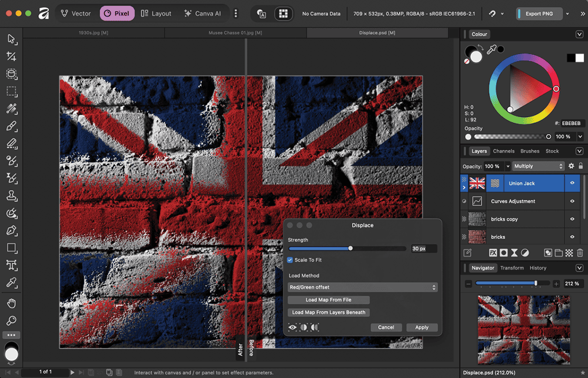
Task: Toggle visibility of the bricks copy layer
Action: coord(572,219)
